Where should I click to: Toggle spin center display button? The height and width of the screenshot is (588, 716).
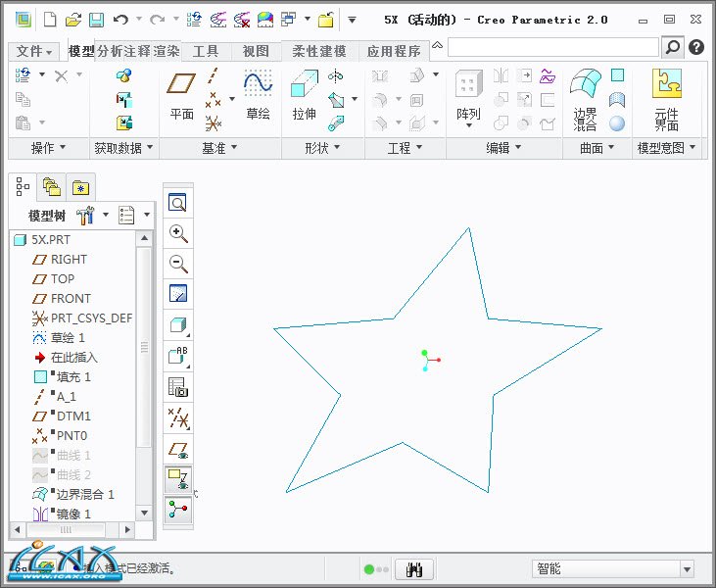coord(178,510)
